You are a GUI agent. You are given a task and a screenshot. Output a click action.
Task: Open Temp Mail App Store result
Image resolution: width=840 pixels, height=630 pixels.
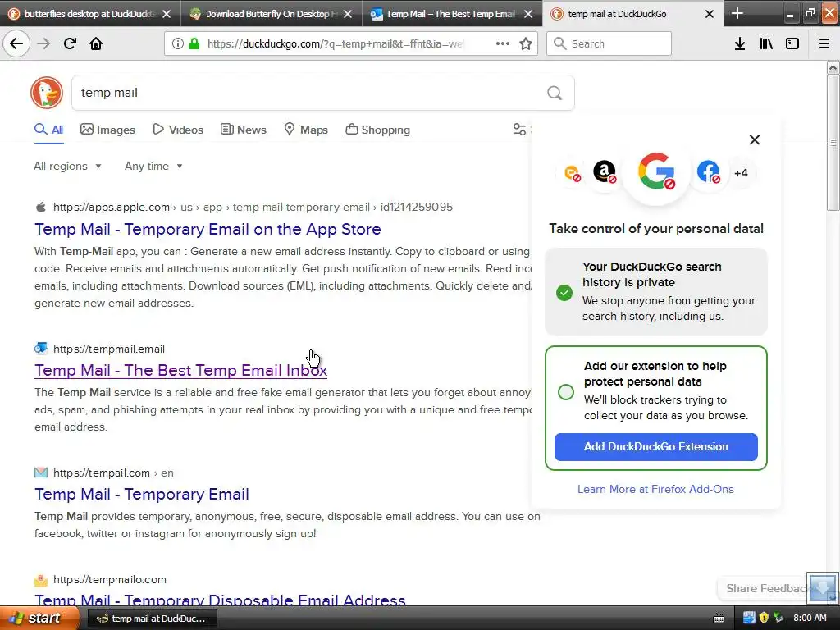point(208,230)
